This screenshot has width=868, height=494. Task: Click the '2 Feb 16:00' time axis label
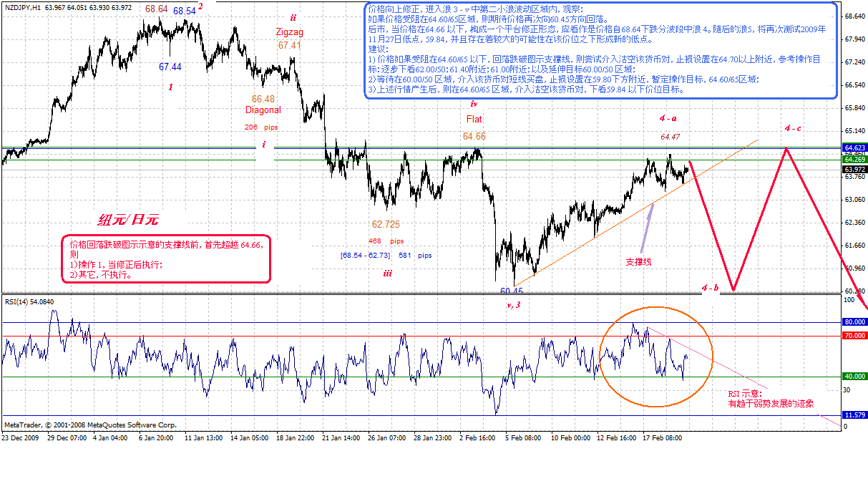pos(478,437)
